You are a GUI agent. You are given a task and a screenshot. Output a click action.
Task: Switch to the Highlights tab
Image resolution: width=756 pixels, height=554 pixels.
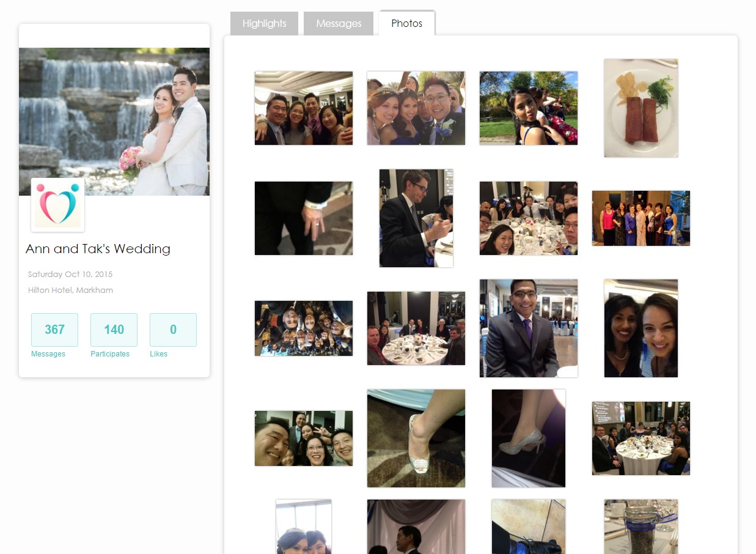tap(264, 23)
